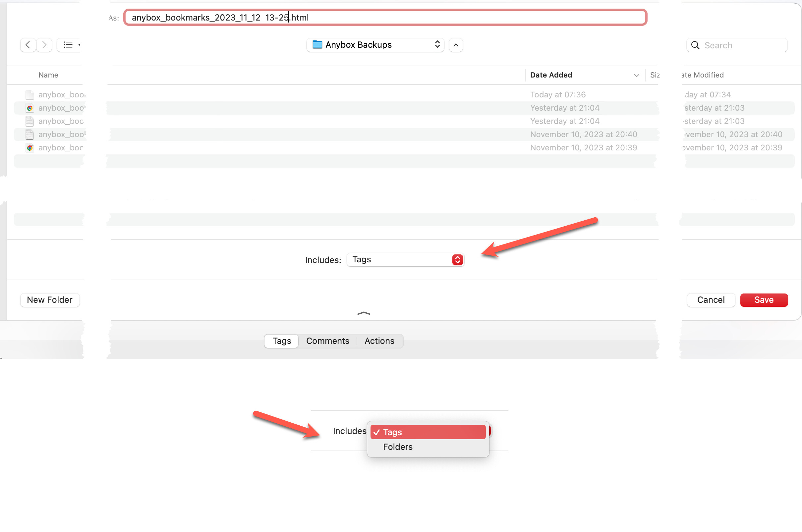This screenshot has width=802, height=532.
Task: Toggle Date Added sort direction chevron
Action: coord(636,75)
